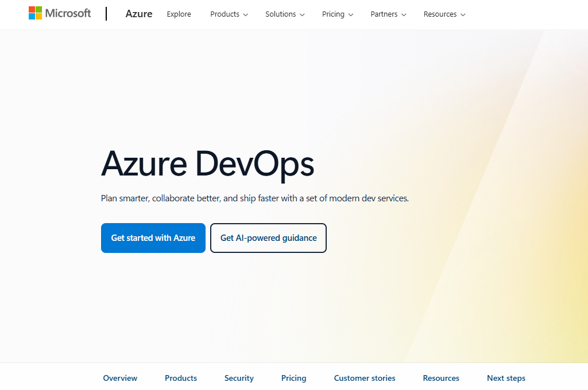The width and height of the screenshot is (588, 390).
Task: Open the Resources dropdown in header
Action: (444, 14)
